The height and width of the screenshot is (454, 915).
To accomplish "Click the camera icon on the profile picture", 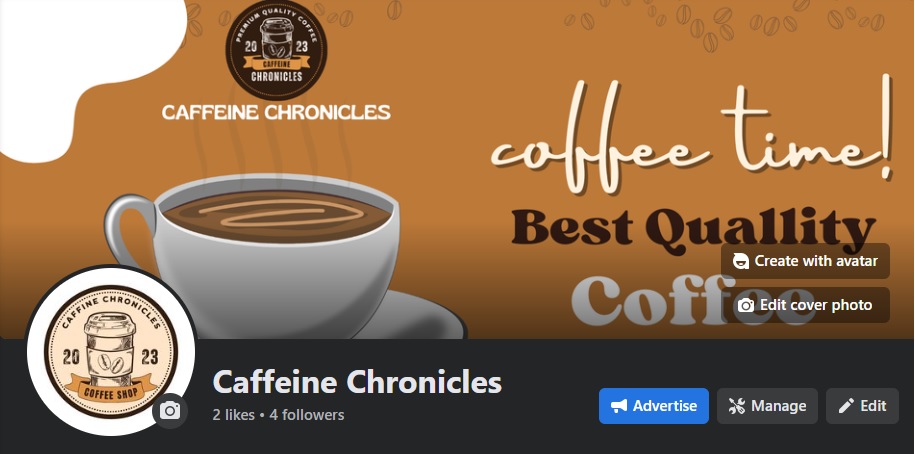I will point(170,411).
